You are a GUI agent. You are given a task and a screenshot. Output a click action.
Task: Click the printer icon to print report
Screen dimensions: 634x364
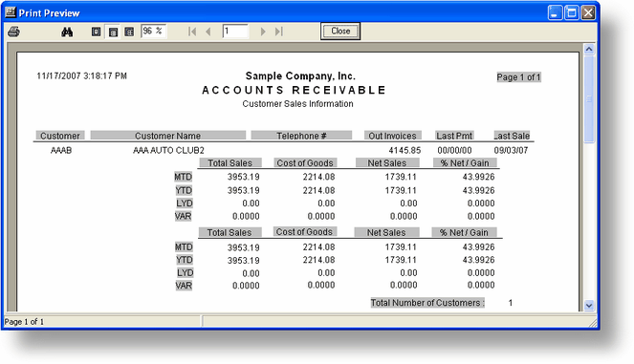tap(13, 32)
